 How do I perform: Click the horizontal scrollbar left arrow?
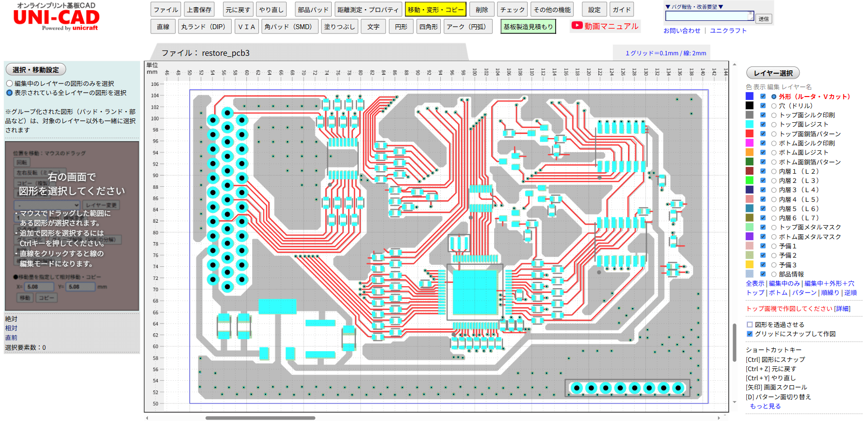(x=147, y=418)
